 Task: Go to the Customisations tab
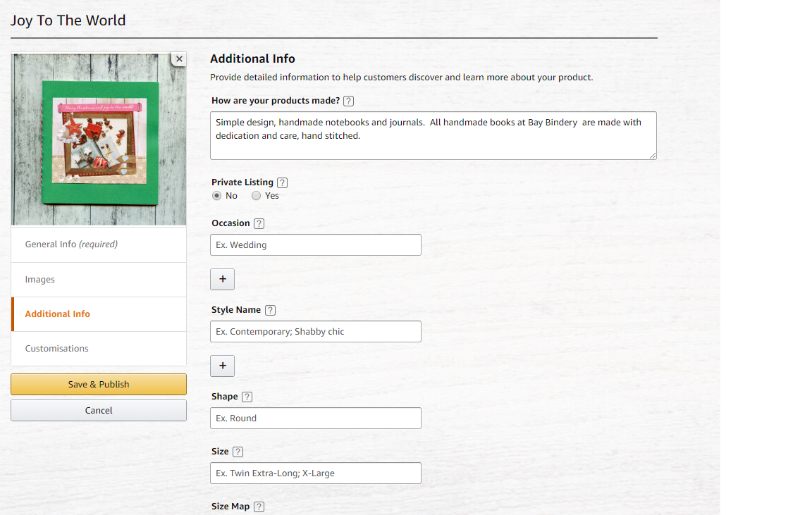99,349
